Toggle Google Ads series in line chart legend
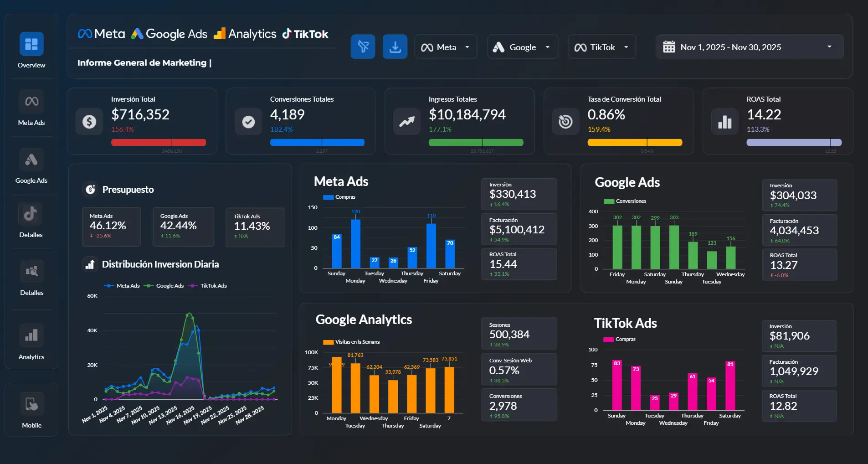Viewport: 868px width, 464px height. coord(164,286)
